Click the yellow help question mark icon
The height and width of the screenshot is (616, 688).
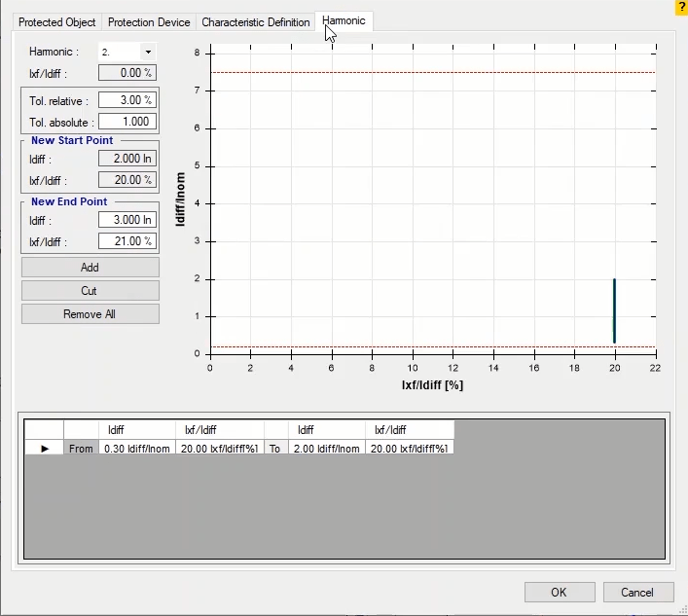[x=681, y=6]
